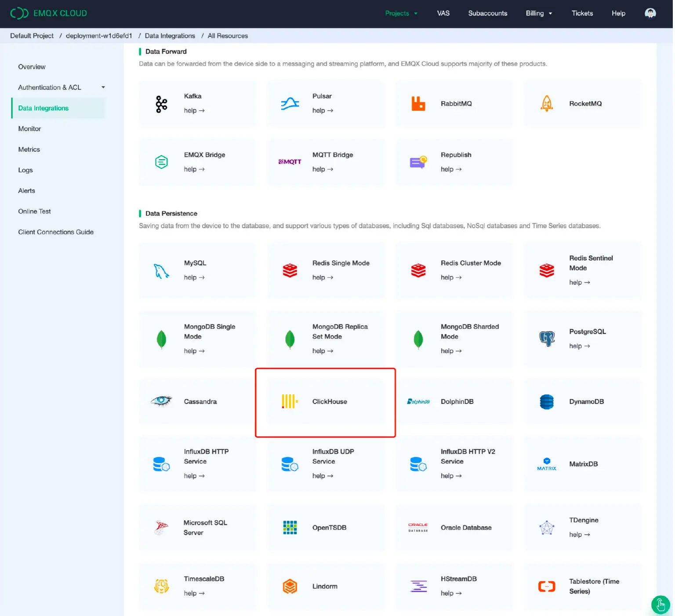This screenshot has width=675, height=616.
Task: Open the Projects dropdown
Action: (401, 13)
